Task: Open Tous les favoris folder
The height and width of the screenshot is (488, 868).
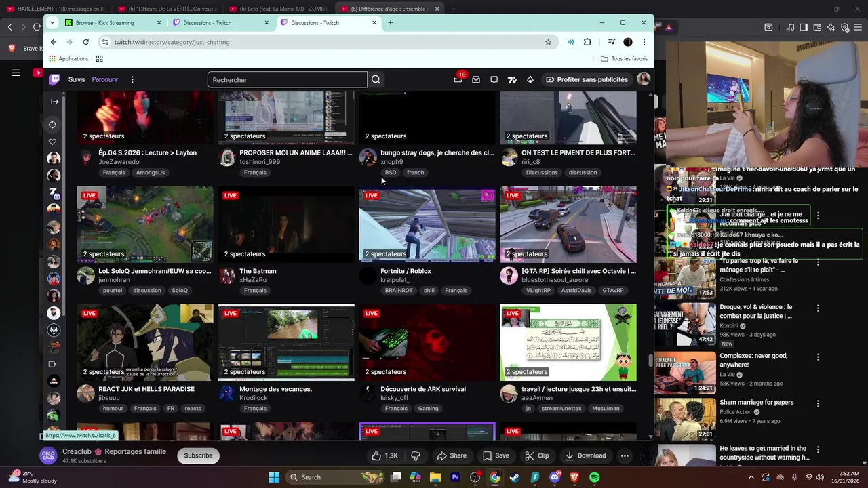Action: coord(624,59)
